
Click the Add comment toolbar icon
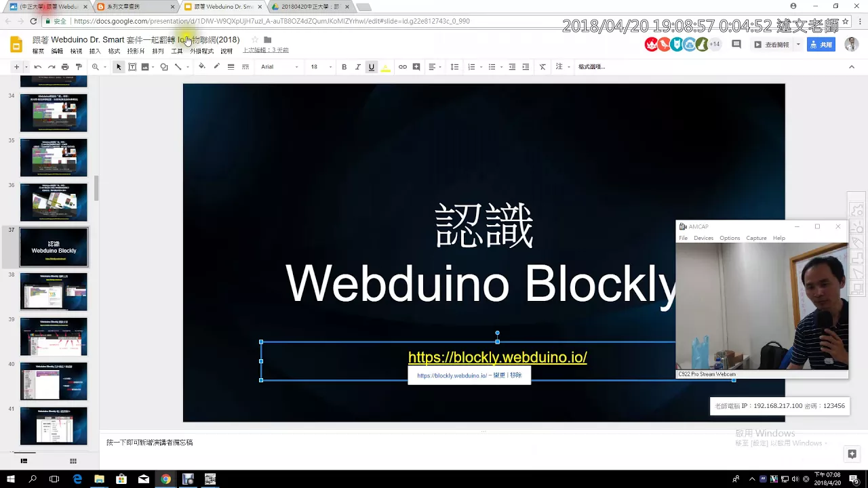[416, 67]
